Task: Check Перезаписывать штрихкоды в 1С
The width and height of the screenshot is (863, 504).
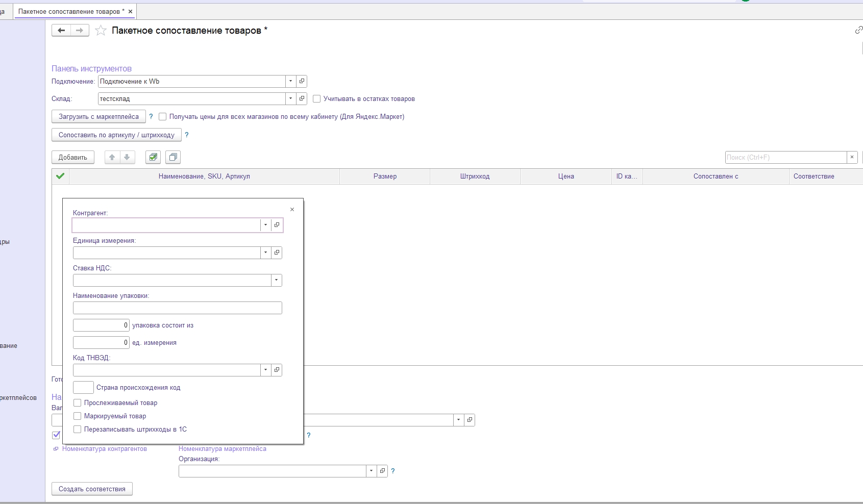Action: tap(78, 430)
